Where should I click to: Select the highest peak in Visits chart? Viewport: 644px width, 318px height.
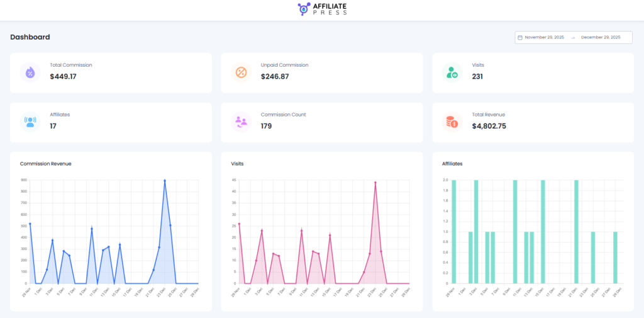coord(375,183)
